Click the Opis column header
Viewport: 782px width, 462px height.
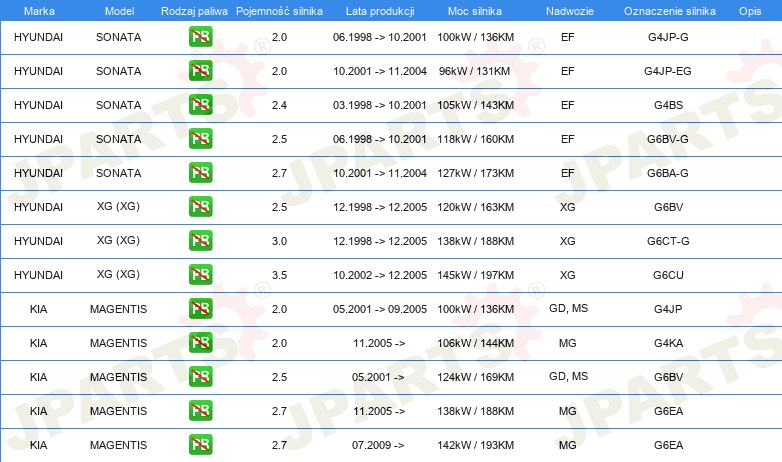(750, 11)
